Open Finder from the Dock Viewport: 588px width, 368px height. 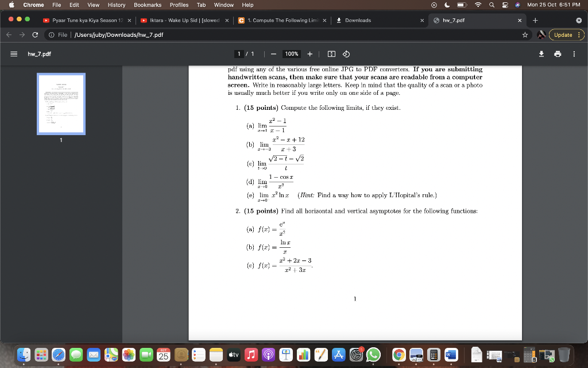(24, 354)
